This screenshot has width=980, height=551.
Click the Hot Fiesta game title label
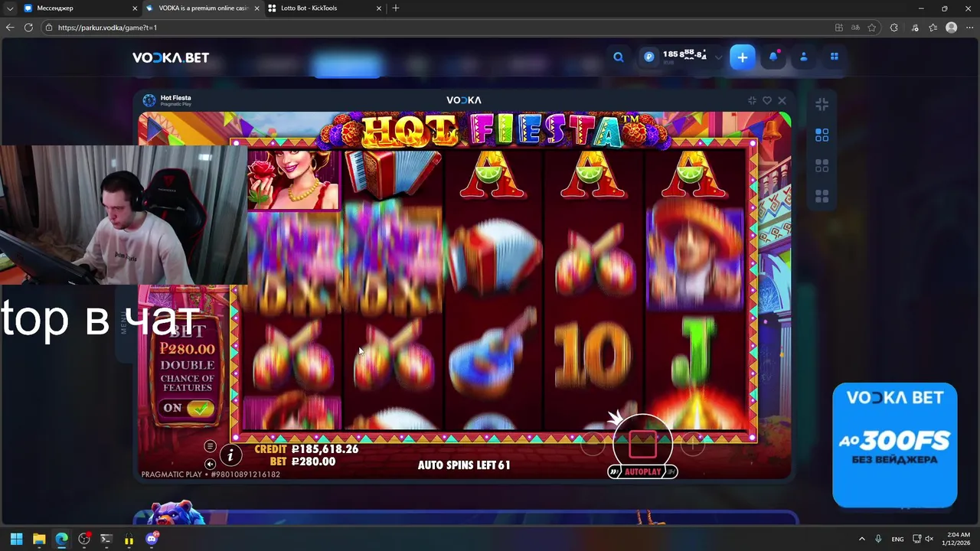pyautogui.click(x=175, y=98)
